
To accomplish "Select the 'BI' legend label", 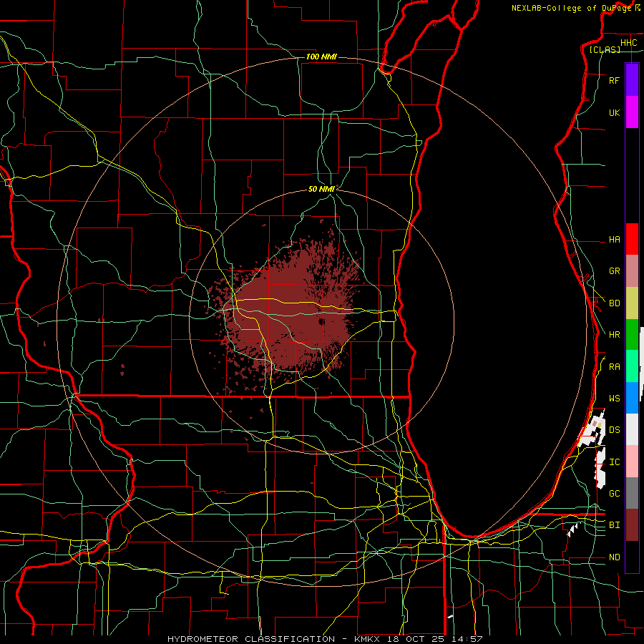I will point(614,525).
